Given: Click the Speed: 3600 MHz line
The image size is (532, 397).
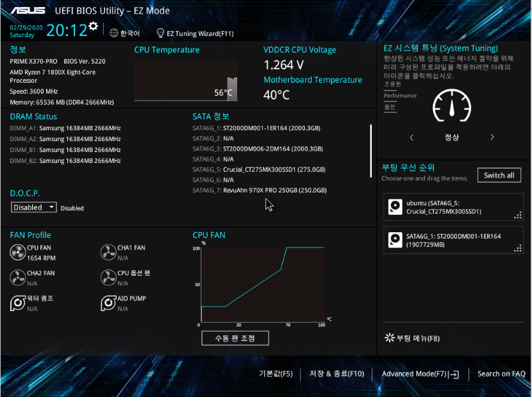Looking at the screenshot, I should tap(33, 91).
